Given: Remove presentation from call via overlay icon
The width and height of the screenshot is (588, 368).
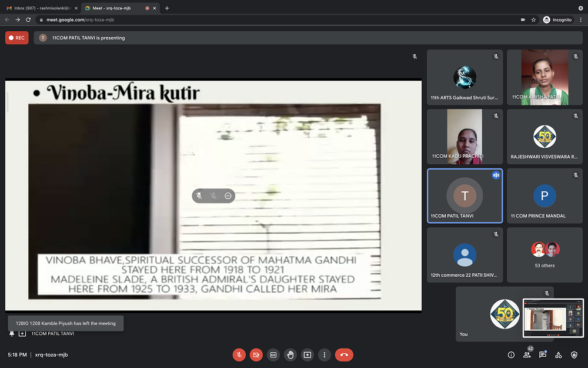Looking at the screenshot, I should click(x=228, y=195).
